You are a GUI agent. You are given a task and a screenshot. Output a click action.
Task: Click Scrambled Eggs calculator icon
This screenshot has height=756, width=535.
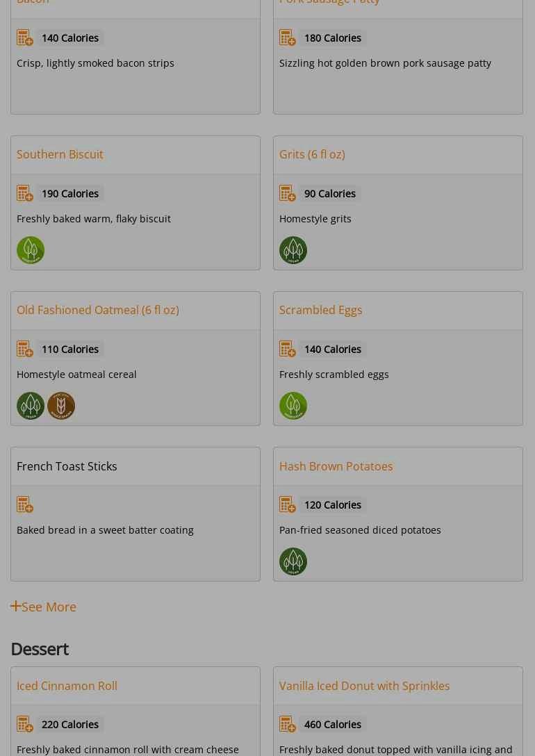tap(288, 349)
